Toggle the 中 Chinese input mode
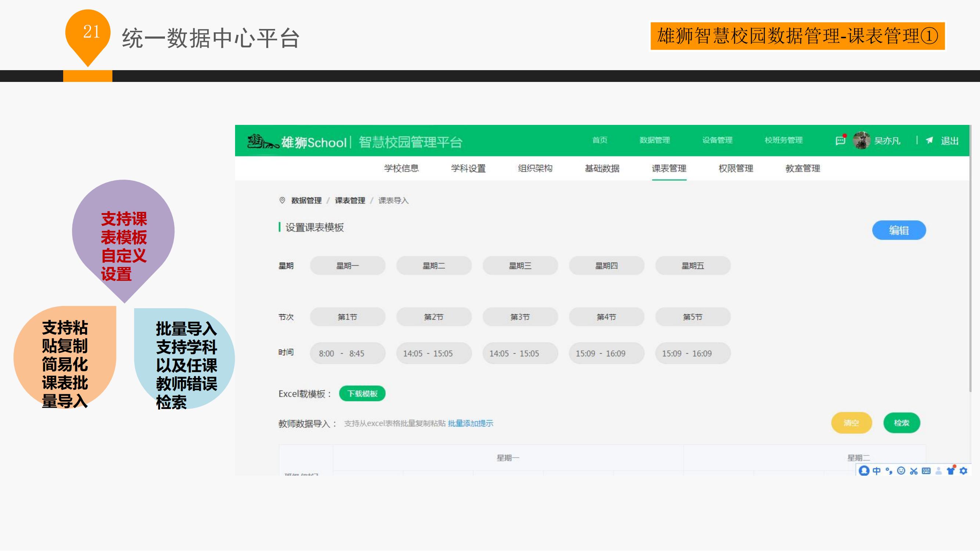Image resolution: width=980 pixels, height=551 pixels. tap(876, 471)
